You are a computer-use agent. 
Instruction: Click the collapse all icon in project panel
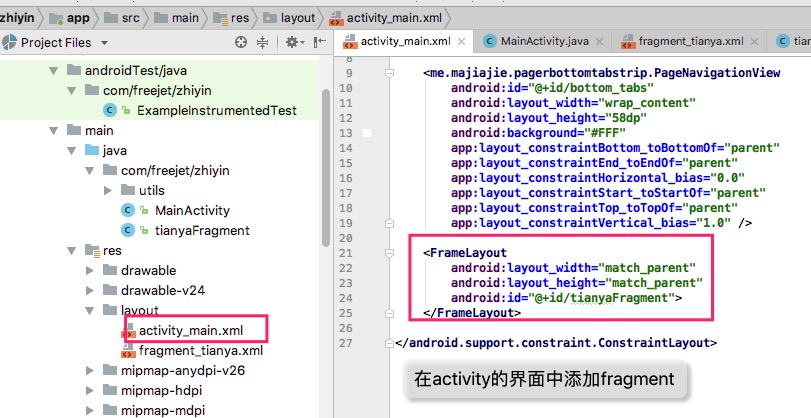[263, 42]
